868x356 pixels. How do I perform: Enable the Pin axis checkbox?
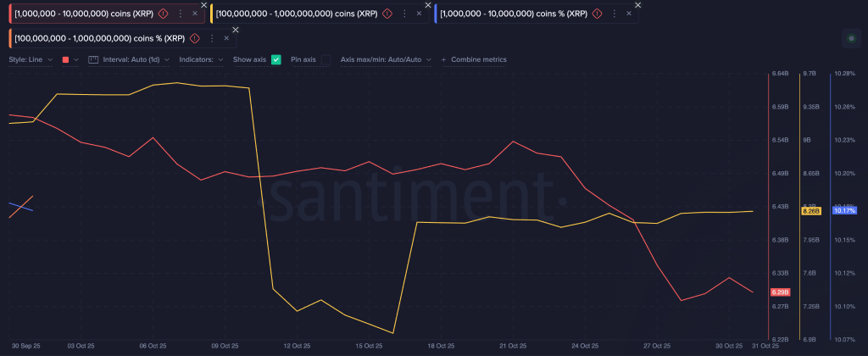(325, 60)
